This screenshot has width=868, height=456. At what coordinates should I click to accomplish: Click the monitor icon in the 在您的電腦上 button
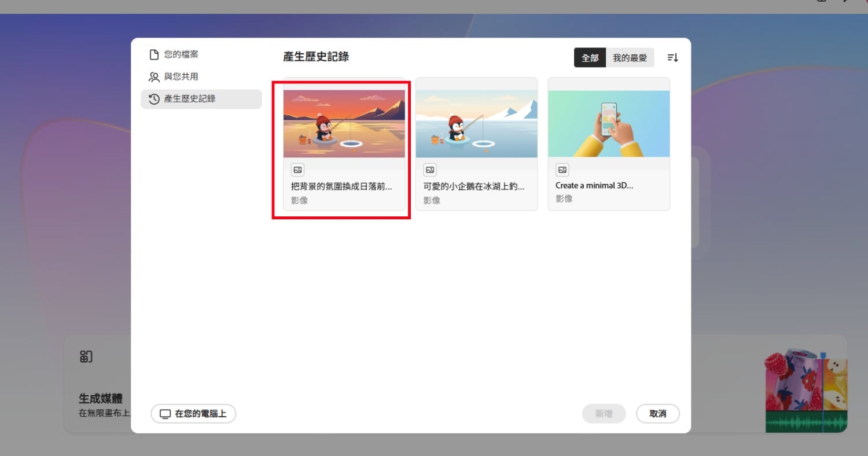pos(165,414)
